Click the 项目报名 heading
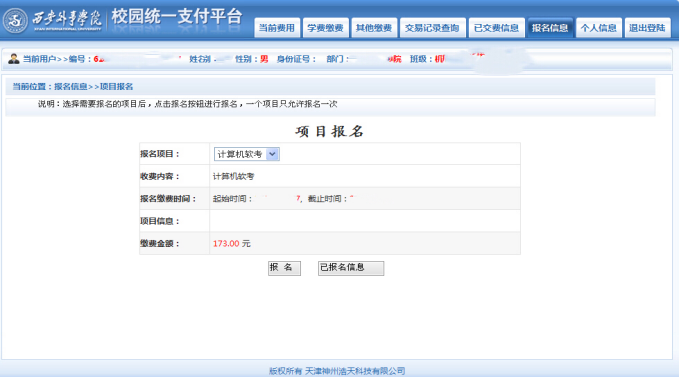This screenshot has height=377, width=680. pos(330,131)
